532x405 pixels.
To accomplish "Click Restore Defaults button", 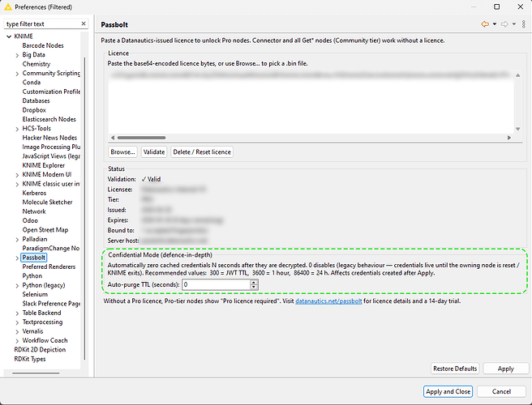I will (455, 369).
